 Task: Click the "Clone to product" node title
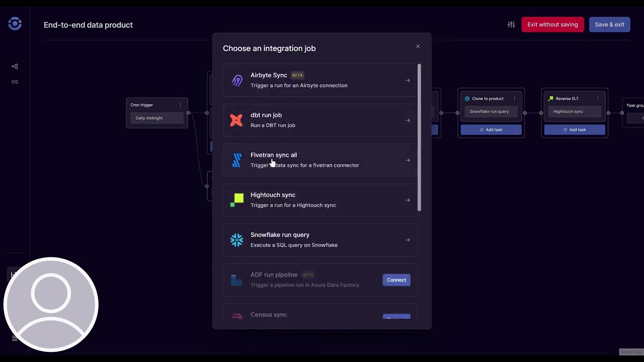coord(488,99)
